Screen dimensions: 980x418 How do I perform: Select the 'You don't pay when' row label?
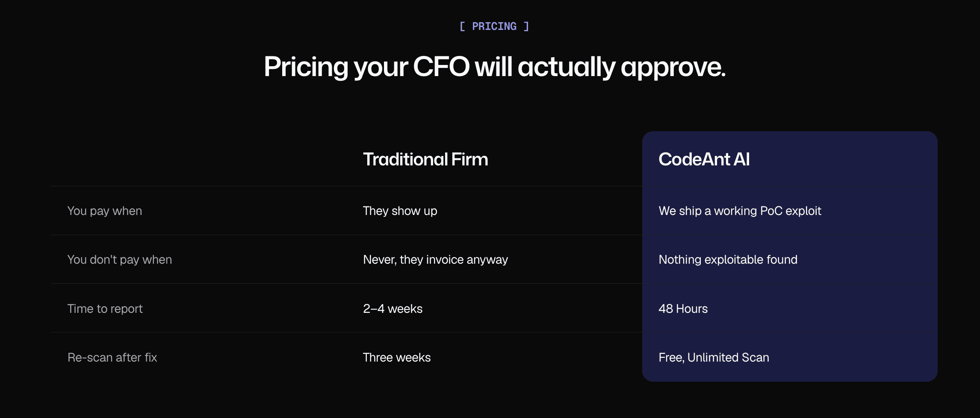pyautogui.click(x=120, y=259)
